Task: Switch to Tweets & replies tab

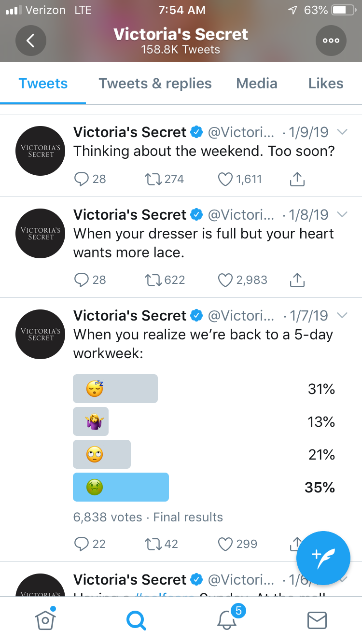Action: (155, 84)
